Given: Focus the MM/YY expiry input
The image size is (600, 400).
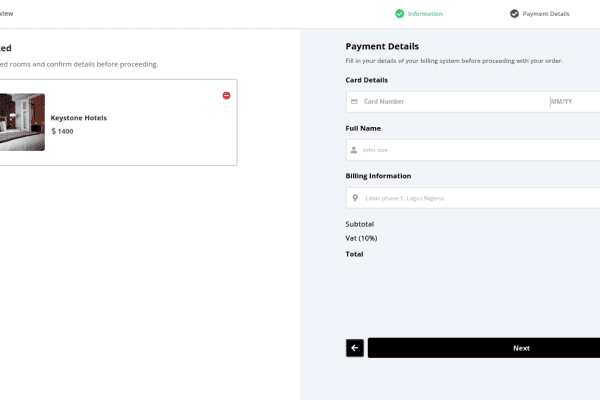Looking at the screenshot, I should (x=575, y=101).
